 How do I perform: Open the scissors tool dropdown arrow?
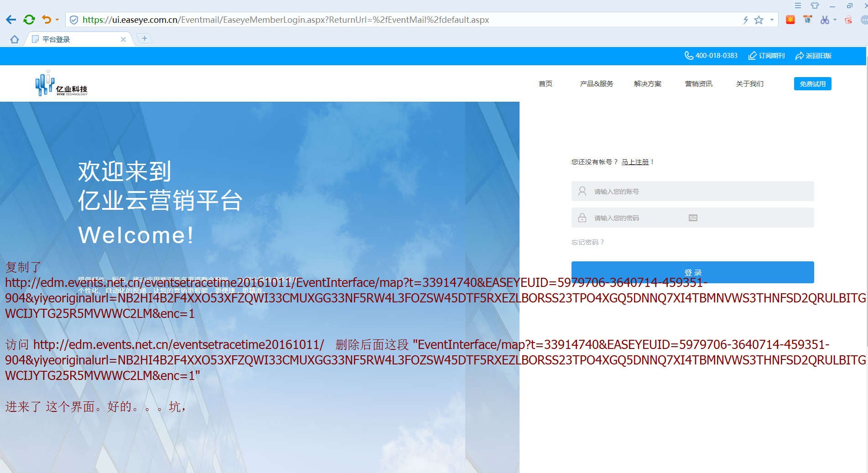(x=835, y=20)
